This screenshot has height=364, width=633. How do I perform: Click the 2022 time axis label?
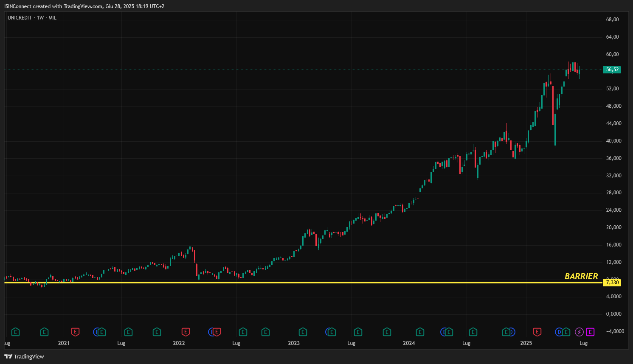click(x=179, y=343)
